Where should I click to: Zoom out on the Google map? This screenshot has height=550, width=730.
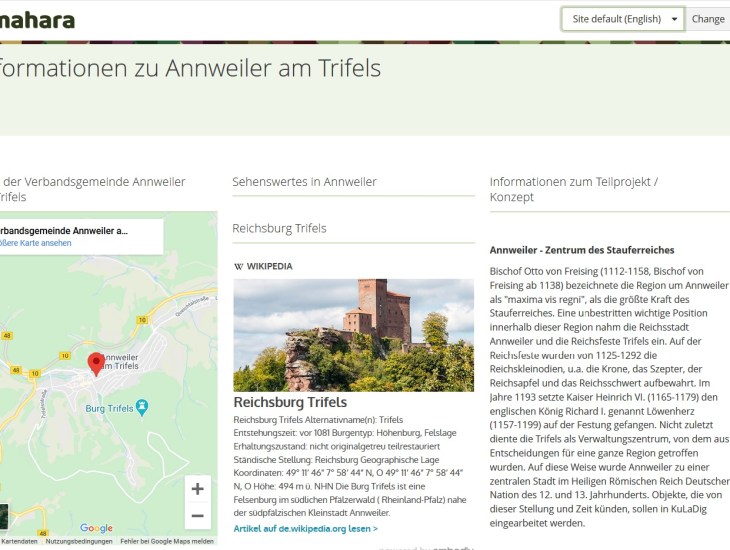click(x=197, y=516)
